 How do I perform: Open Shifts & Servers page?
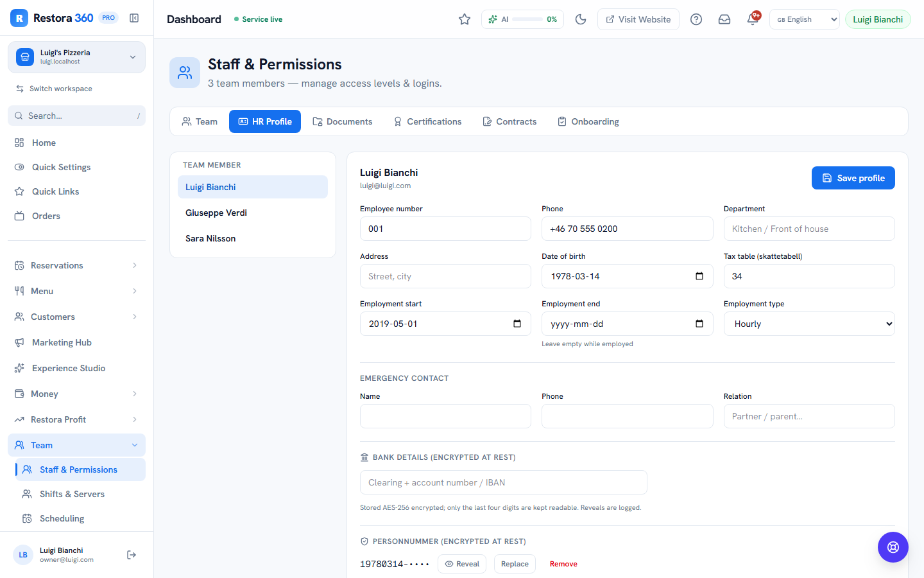pyautogui.click(x=80, y=494)
